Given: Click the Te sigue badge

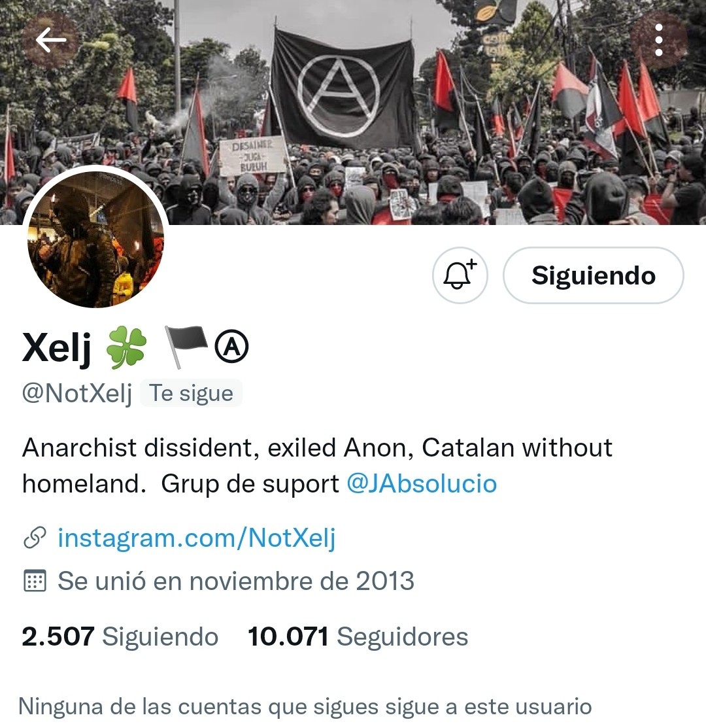Looking at the screenshot, I should click(x=191, y=393).
